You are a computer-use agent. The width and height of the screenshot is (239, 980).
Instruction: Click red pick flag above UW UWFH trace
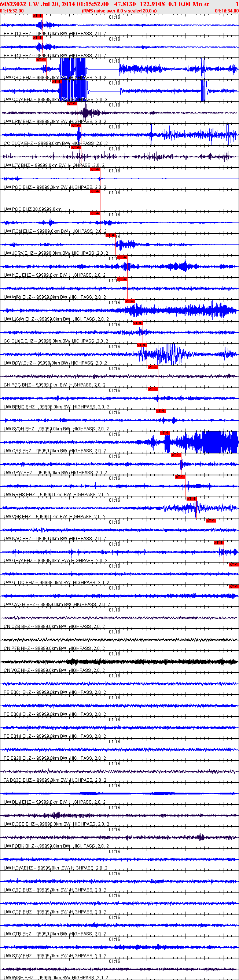coord(234,587)
